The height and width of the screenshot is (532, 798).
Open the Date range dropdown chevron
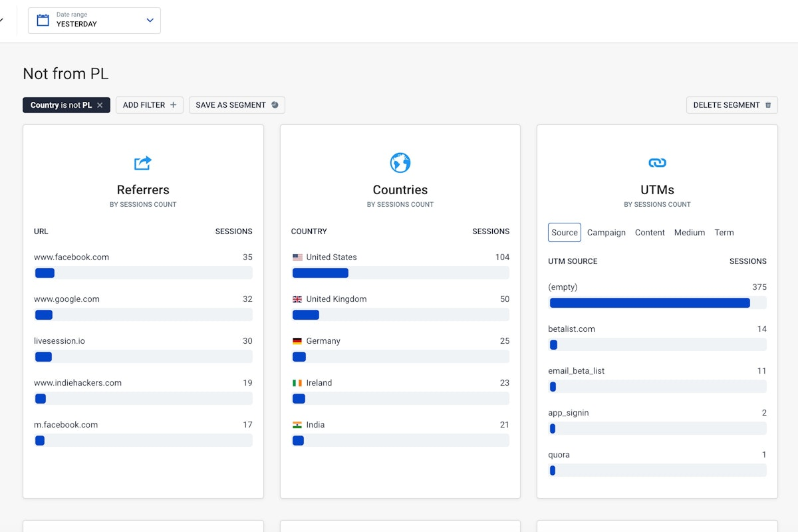pyautogui.click(x=150, y=21)
